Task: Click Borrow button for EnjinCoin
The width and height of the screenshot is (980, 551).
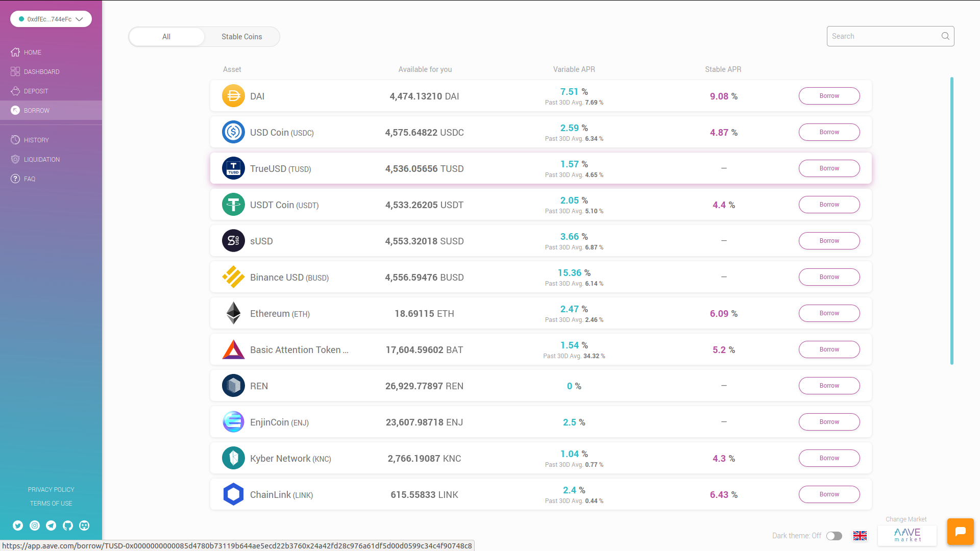Action: coord(829,422)
